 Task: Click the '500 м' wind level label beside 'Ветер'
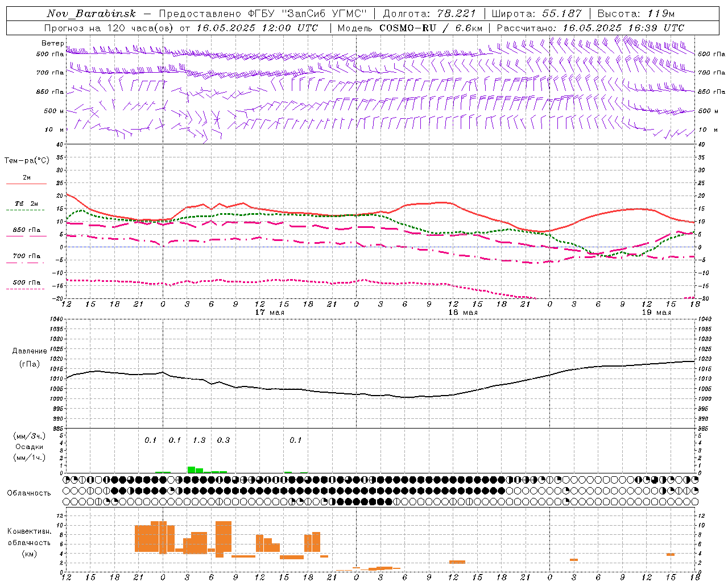tap(54, 111)
